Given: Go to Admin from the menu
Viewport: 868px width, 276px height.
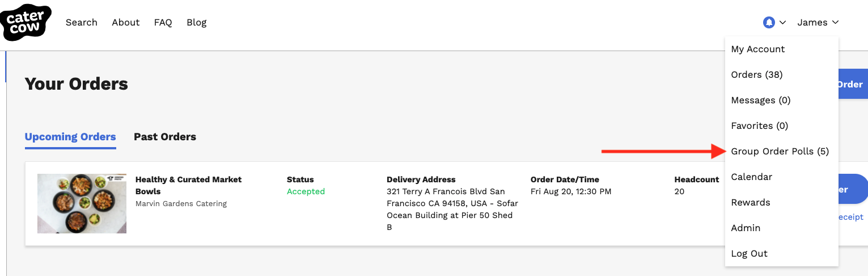Looking at the screenshot, I should (746, 228).
